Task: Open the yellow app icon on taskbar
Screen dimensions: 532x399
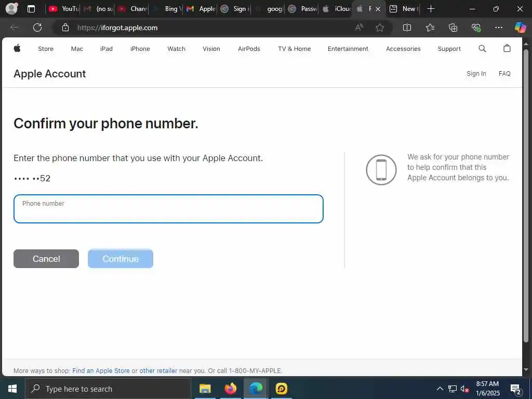Action: point(281,389)
